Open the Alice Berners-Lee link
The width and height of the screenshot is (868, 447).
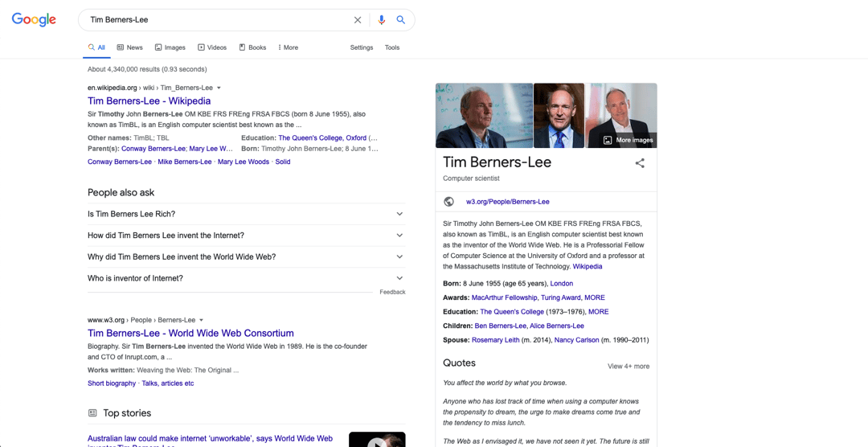[556, 326]
